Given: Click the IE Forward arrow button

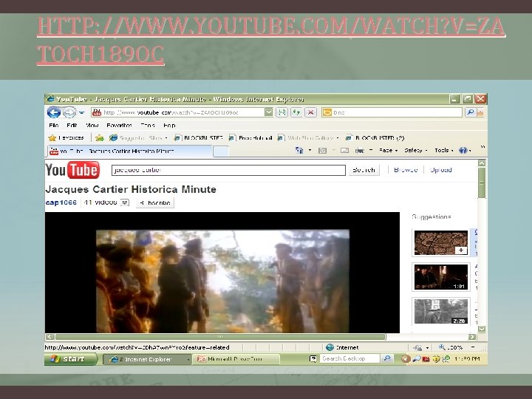Looking at the screenshot, I should pyautogui.click(x=69, y=112).
